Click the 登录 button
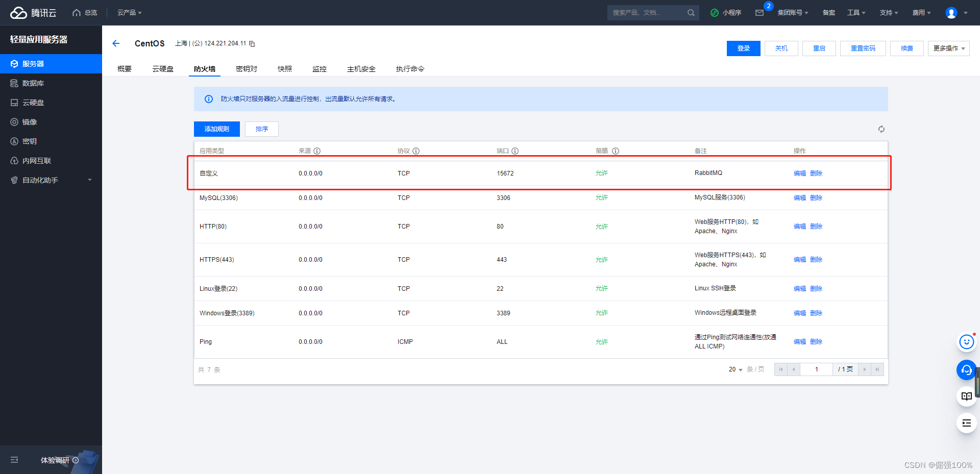 744,48
